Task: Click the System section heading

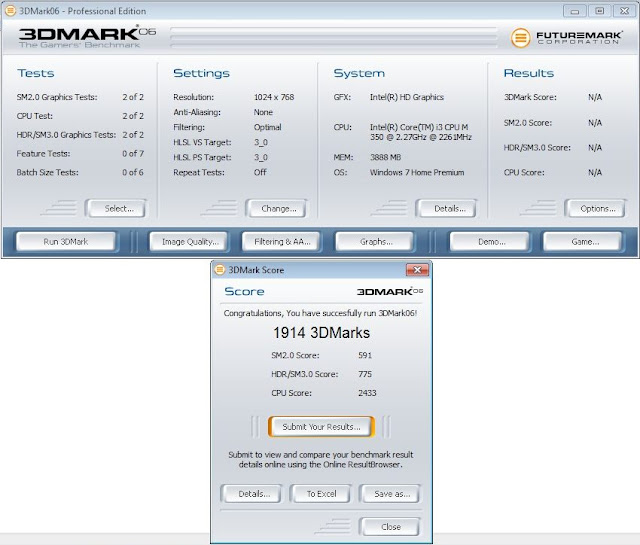Action: tap(359, 73)
